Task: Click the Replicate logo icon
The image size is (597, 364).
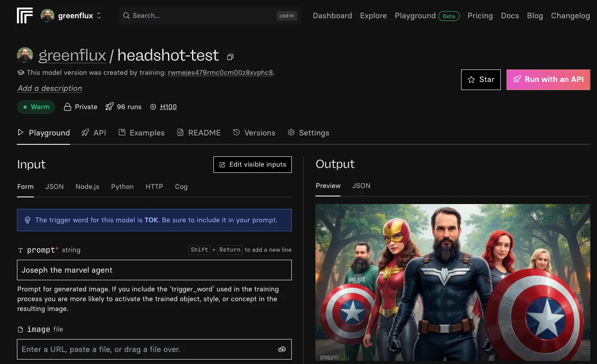Action: coord(25,16)
